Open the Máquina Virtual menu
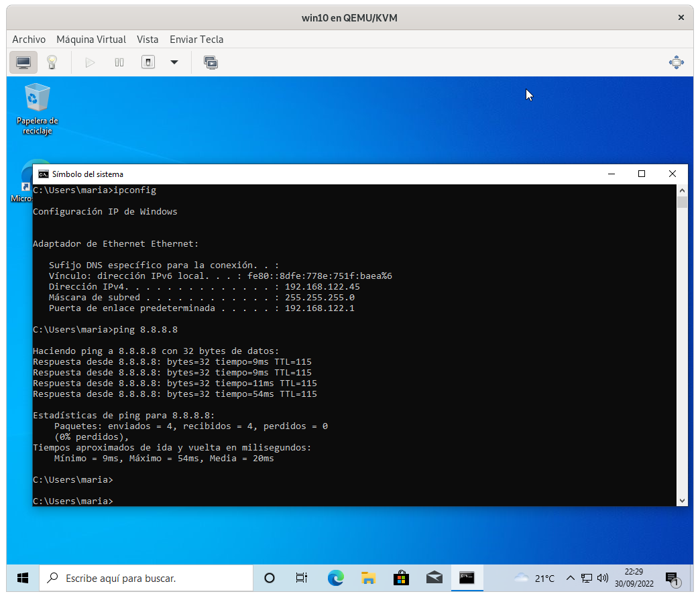This screenshot has height=598, width=700. (91, 40)
